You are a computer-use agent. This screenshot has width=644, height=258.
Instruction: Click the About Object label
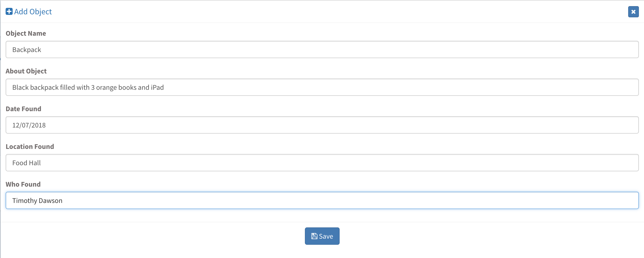[26, 71]
